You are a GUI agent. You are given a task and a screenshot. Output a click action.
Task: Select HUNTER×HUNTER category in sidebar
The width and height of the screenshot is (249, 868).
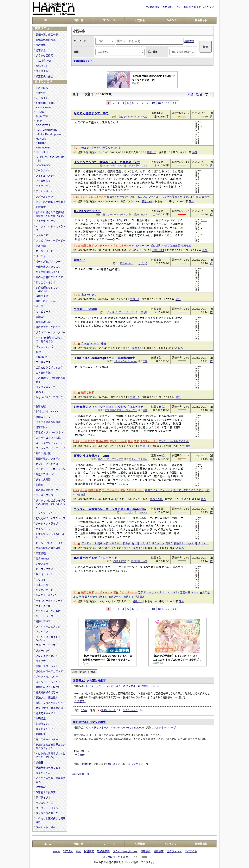[47, 130]
